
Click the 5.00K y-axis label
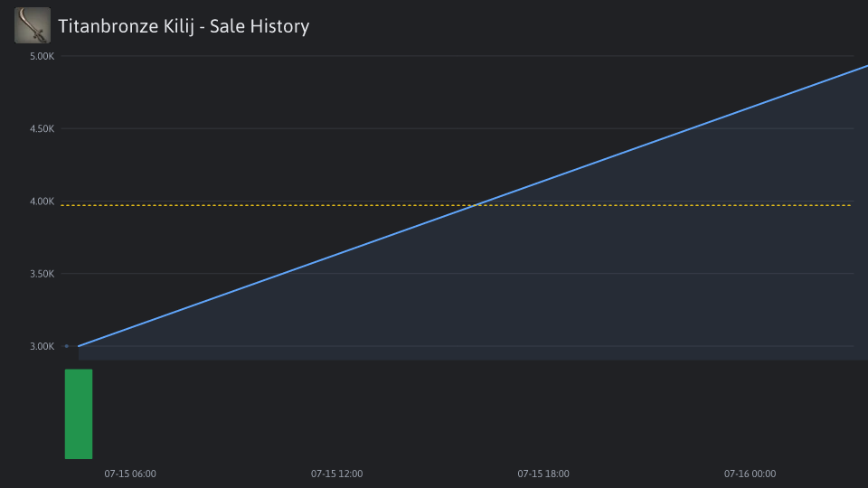[42, 56]
